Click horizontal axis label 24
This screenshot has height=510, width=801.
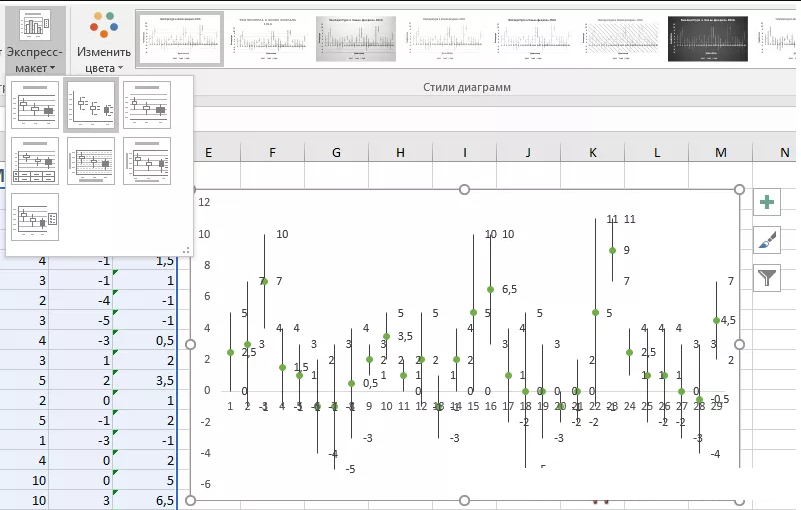pos(629,406)
